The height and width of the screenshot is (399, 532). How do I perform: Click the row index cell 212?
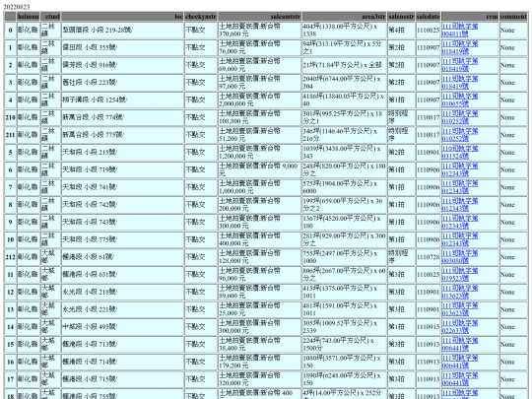[x=10, y=257]
